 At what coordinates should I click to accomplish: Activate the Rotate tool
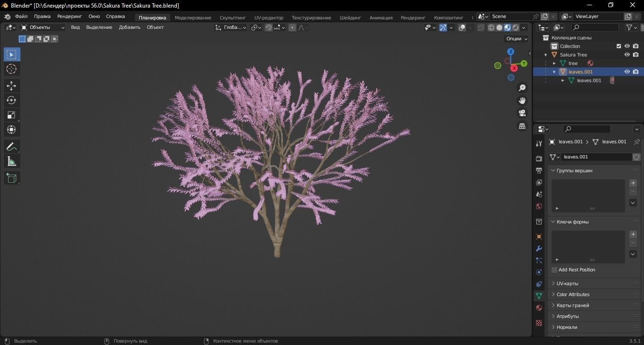(11, 100)
